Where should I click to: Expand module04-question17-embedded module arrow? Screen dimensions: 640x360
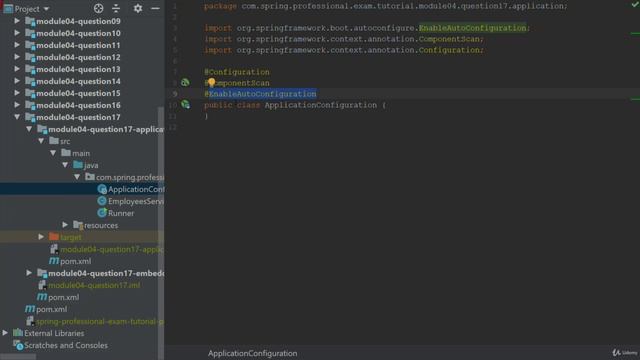click(29, 273)
